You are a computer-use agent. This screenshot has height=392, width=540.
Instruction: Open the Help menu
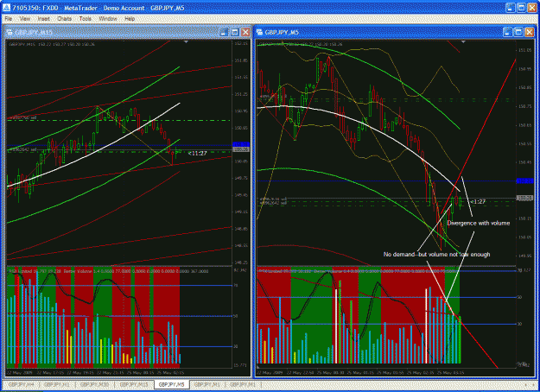pyautogui.click(x=130, y=19)
